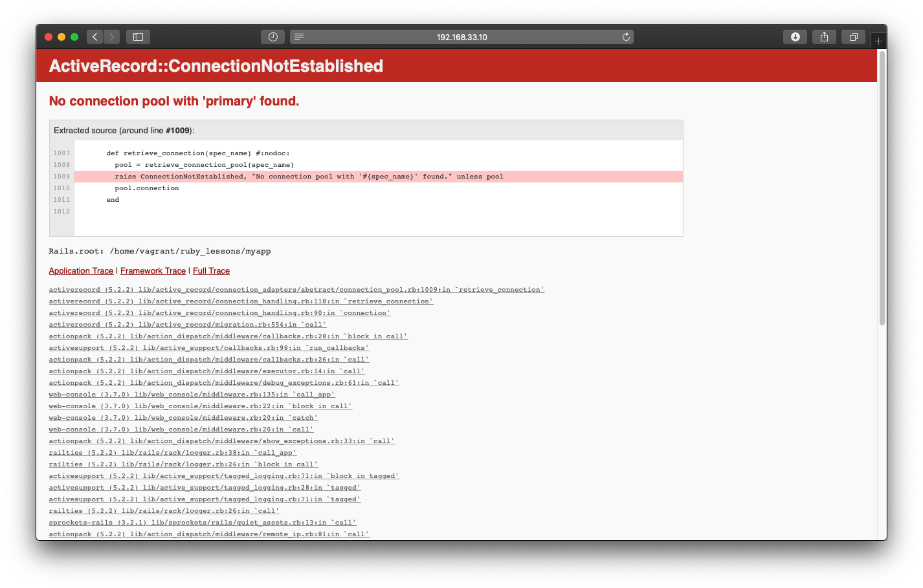Open connection_handling.rb:90 connection trace line
923x588 pixels.
click(x=219, y=313)
